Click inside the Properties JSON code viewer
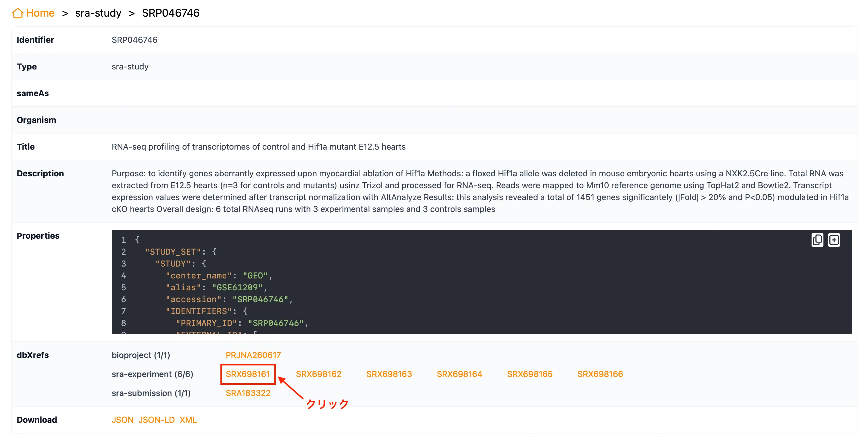868x434 pixels. tap(482, 282)
